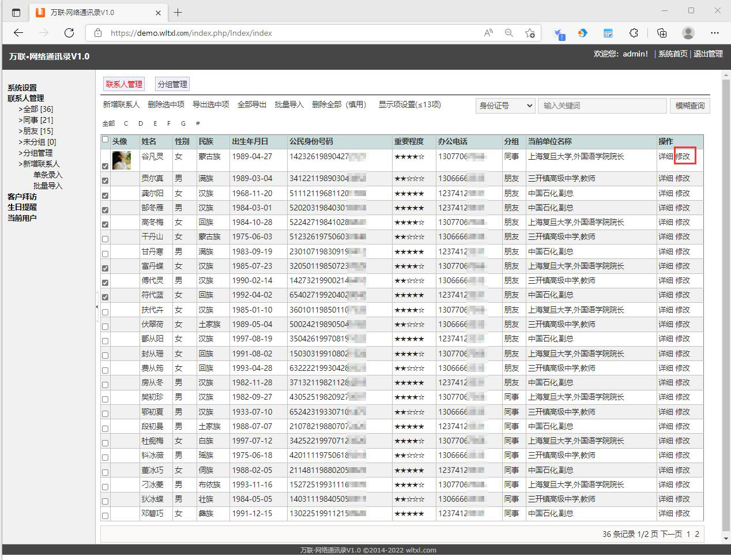Click 显示项设置(≤13项) option
This screenshot has width=731, height=560.
409,104
